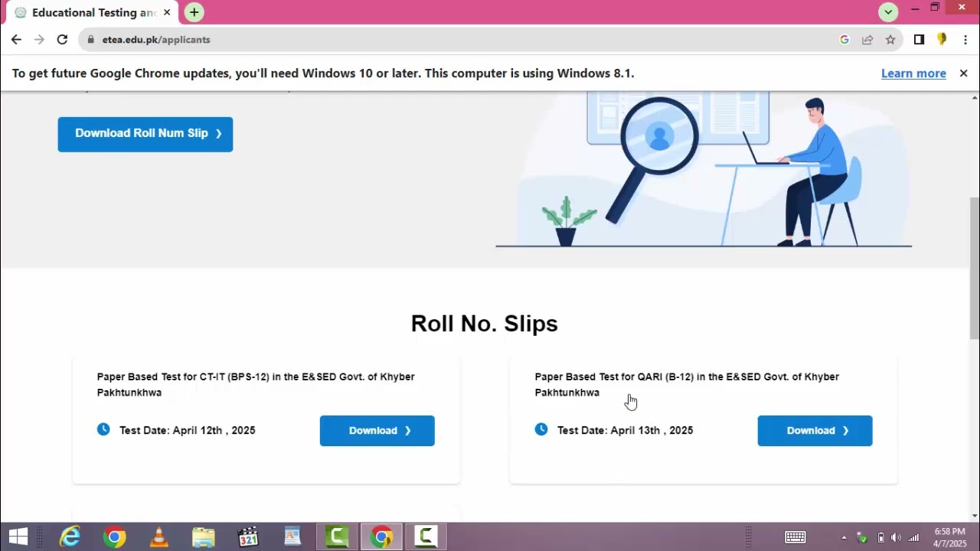Click the battery icon in system tray

tap(880, 537)
